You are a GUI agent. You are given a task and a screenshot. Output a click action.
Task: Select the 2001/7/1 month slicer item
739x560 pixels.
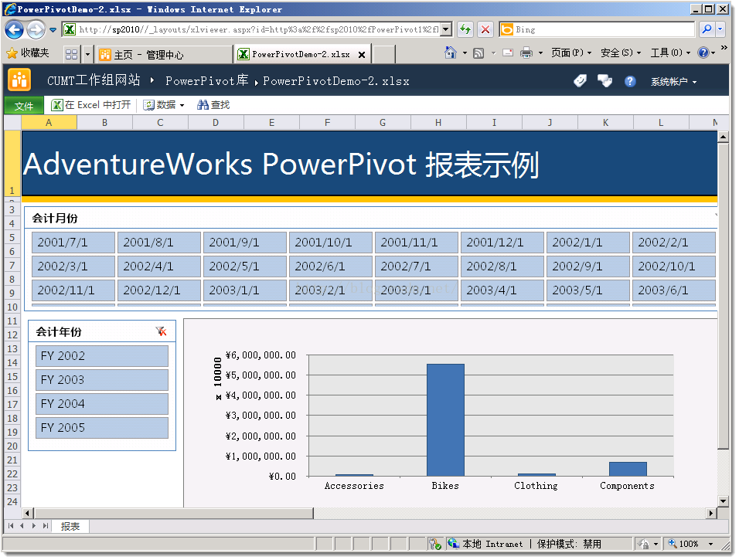point(73,243)
